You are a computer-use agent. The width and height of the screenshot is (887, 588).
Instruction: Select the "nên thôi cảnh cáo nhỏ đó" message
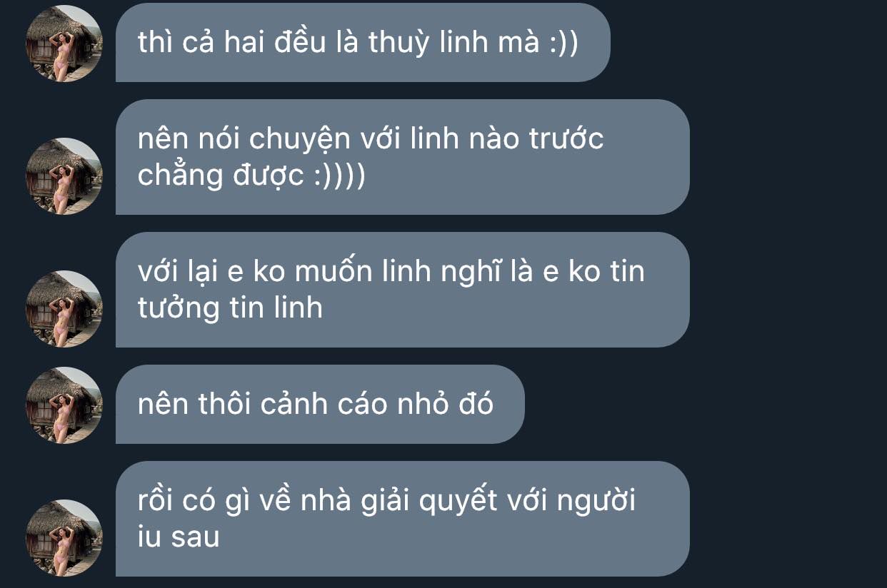[320, 404]
